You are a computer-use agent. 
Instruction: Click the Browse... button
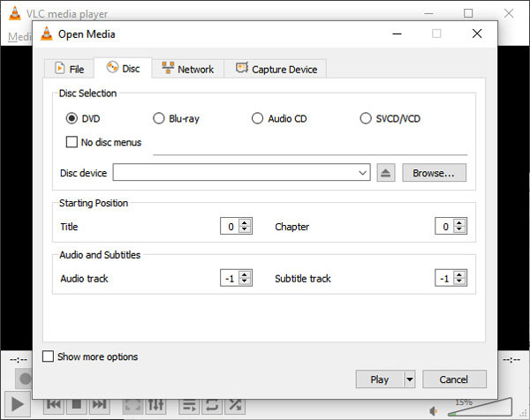click(x=434, y=173)
